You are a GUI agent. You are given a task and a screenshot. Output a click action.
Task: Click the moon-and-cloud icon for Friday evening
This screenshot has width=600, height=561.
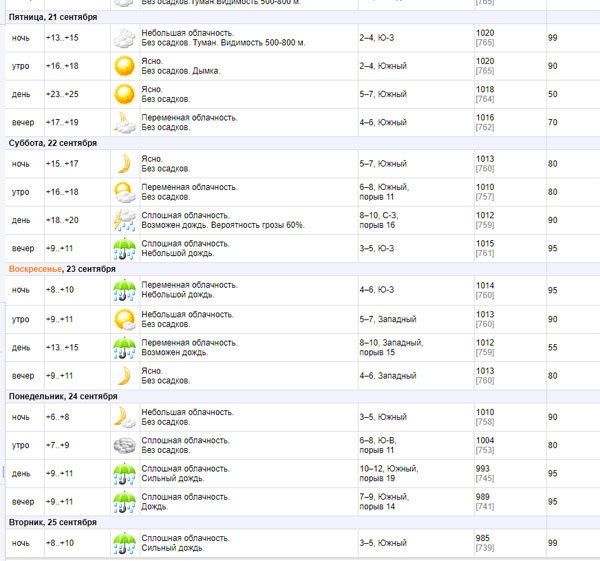[124, 122]
